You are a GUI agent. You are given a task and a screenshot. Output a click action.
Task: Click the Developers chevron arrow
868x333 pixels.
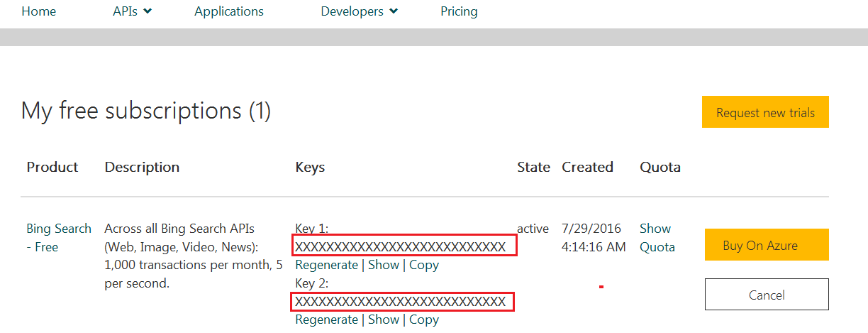pyautogui.click(x=394, y=11)
